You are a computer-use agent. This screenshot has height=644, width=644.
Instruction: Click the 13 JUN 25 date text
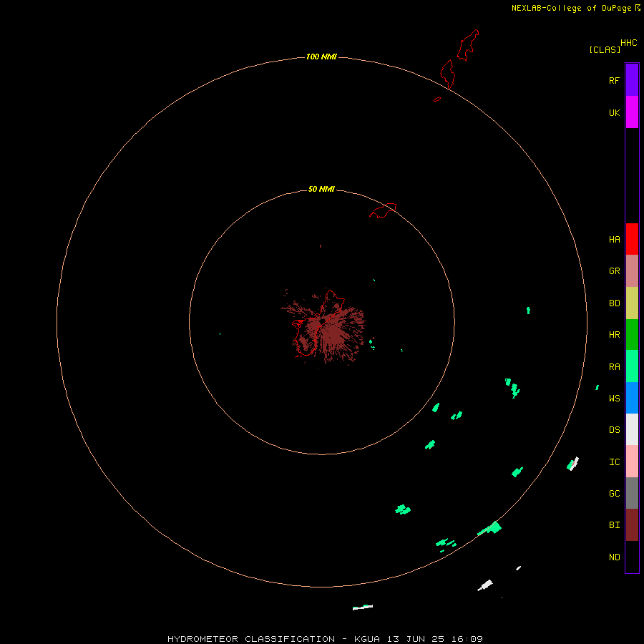coord(416,639)
